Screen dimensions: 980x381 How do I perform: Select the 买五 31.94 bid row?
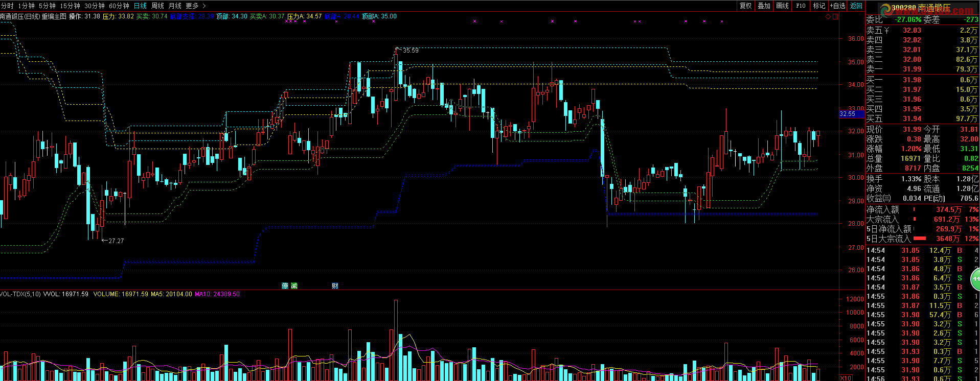pos(922,118)
